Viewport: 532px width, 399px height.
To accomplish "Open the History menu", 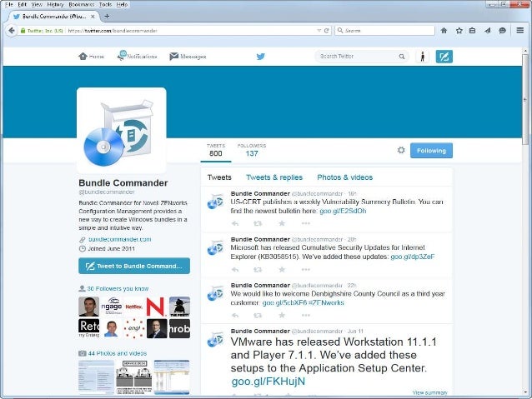I will click(x=55, y=4).
